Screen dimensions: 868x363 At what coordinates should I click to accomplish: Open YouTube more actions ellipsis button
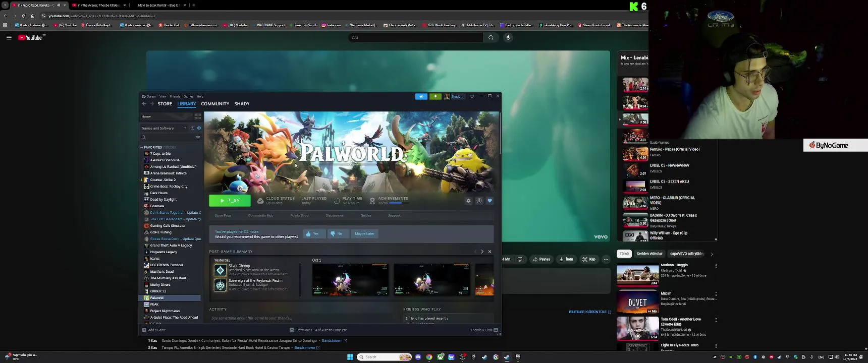[606, 259]
